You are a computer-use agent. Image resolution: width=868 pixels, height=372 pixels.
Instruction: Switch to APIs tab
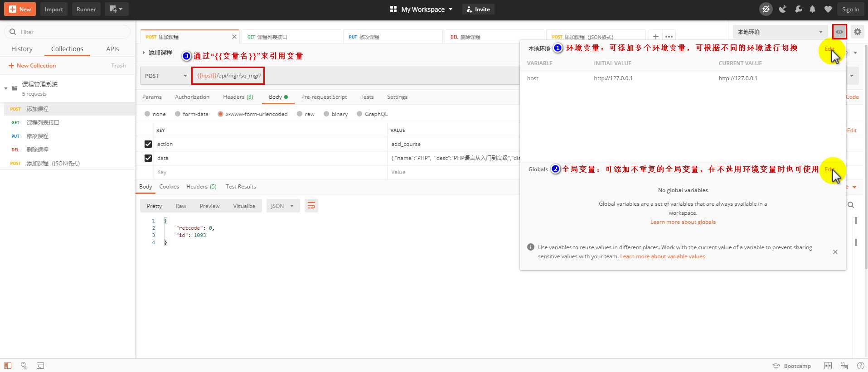(x=112, y=49)
